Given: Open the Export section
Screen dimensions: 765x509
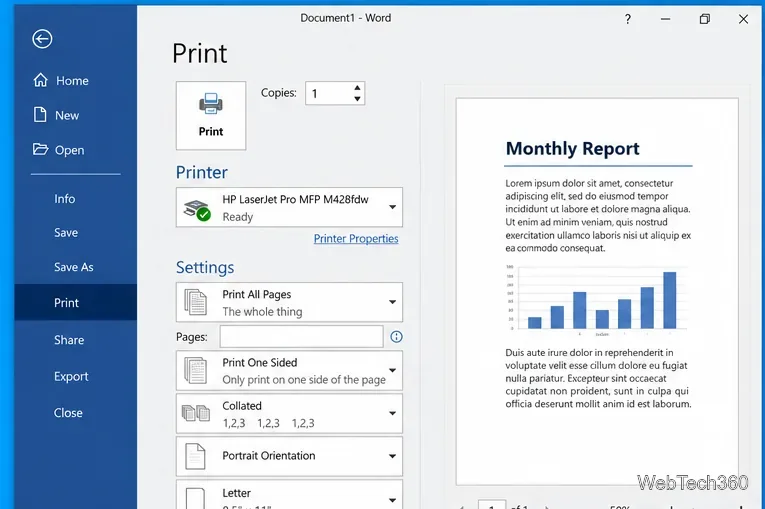Looking at the screenshot, I should pyautogui.click(x=71, y=377).
